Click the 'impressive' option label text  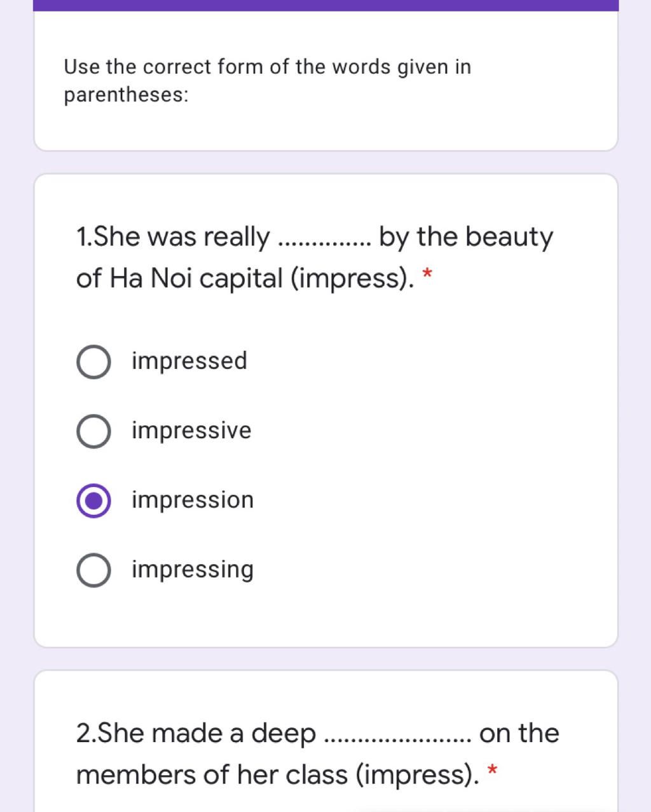(191, 430)
